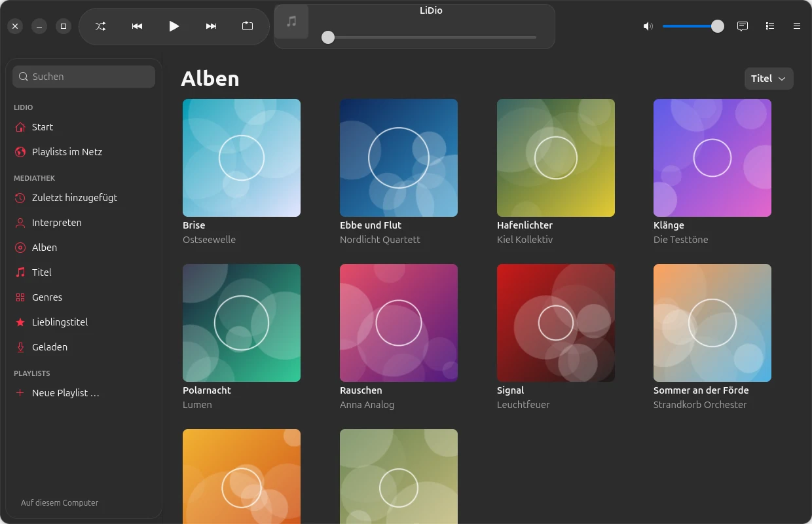Skip to the previous track
The width and height of the screenshot is (812, 524).
coord(137,26)
